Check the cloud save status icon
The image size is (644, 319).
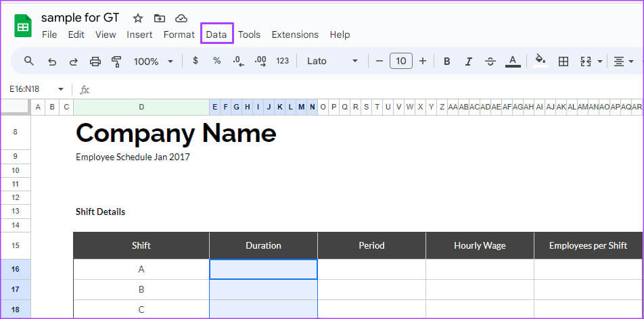click(181, 18)
